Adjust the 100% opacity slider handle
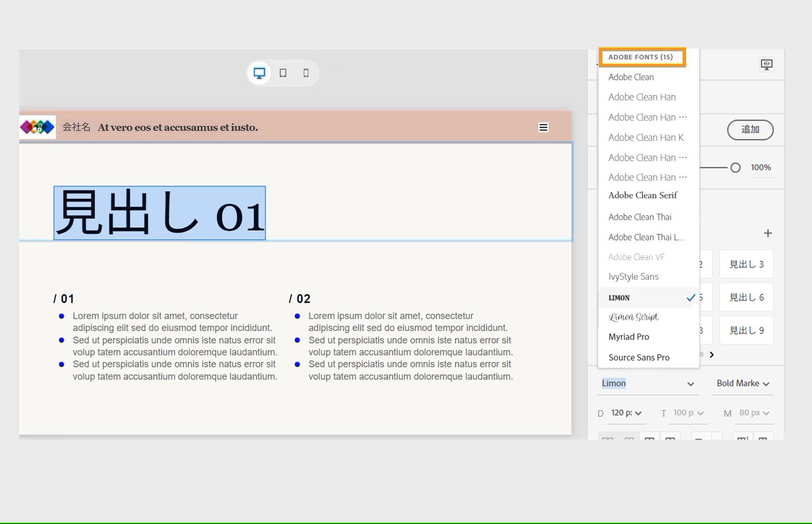The width and height of the screenshot is (812, 524). click(x=735, y=167)
